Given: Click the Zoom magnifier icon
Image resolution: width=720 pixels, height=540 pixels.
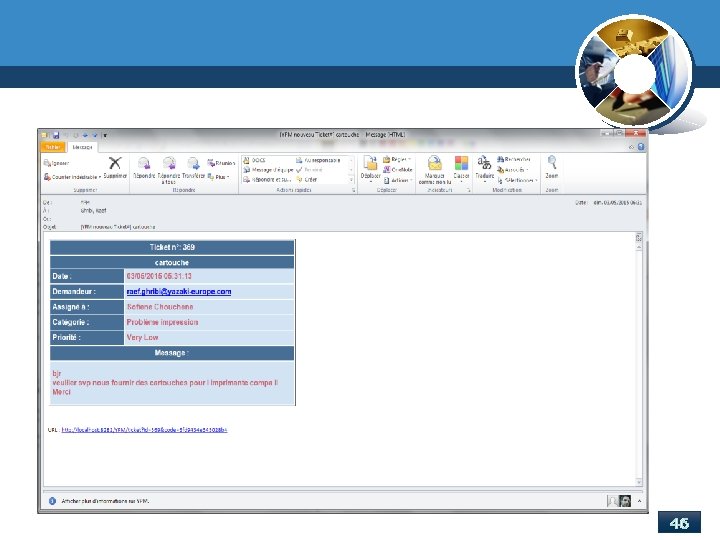Looking at the screenshot, I should click(552, 163).
